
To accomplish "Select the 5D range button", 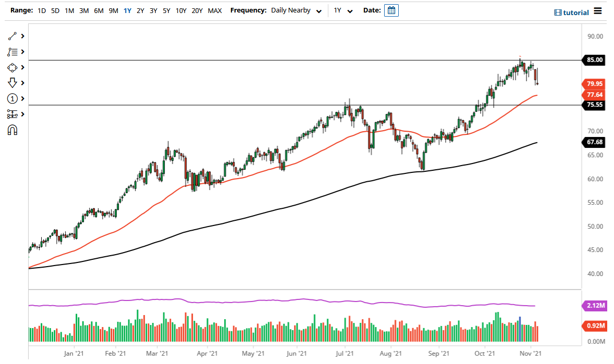I will tap(55, 10).
